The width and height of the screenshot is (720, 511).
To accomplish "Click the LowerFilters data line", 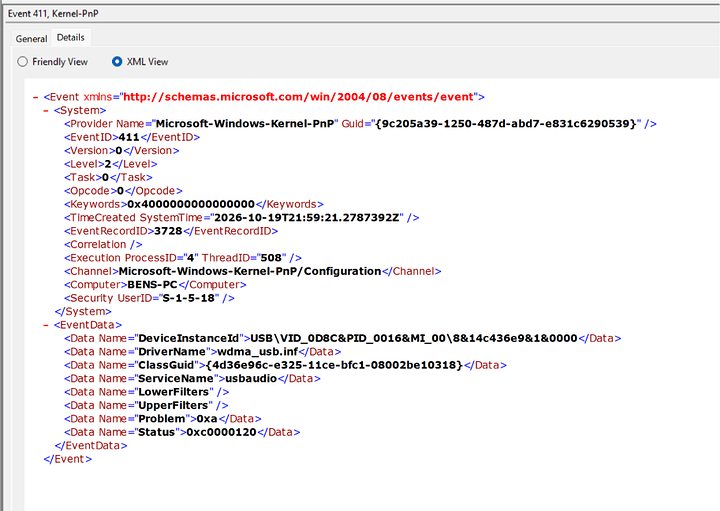I will click(146, 392).
